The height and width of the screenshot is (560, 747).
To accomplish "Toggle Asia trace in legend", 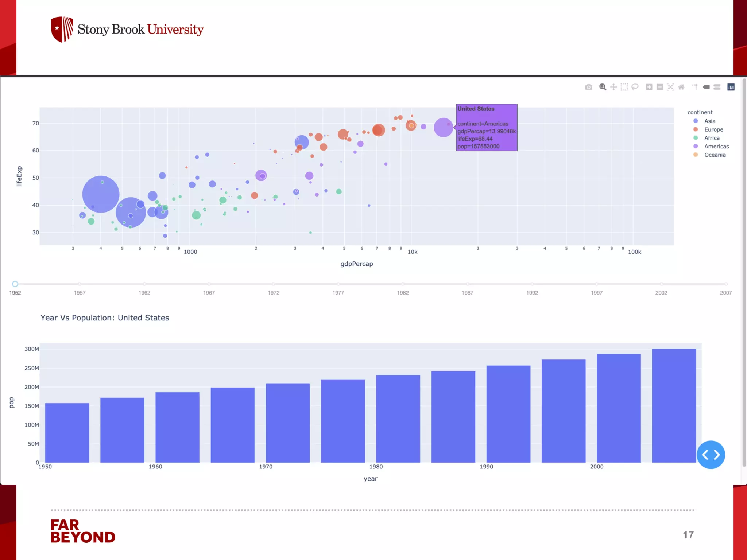I will click(x=709, y=121).
